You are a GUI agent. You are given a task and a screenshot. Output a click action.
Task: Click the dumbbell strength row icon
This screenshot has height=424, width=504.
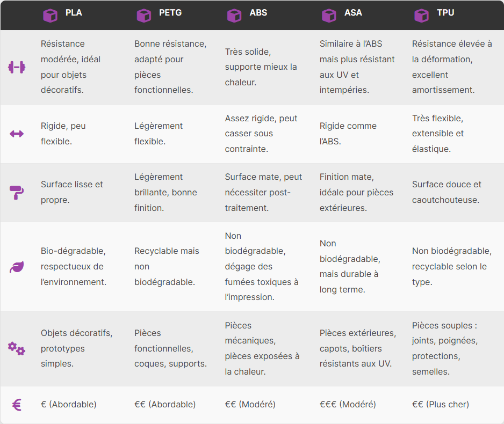click(x=17, y=67)
